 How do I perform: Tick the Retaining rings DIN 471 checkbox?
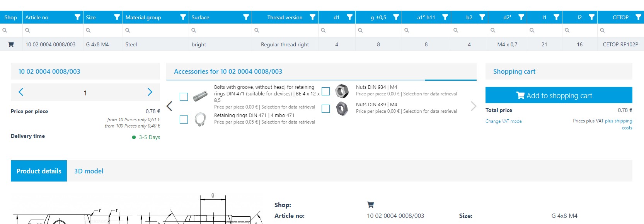click(184, 119)
